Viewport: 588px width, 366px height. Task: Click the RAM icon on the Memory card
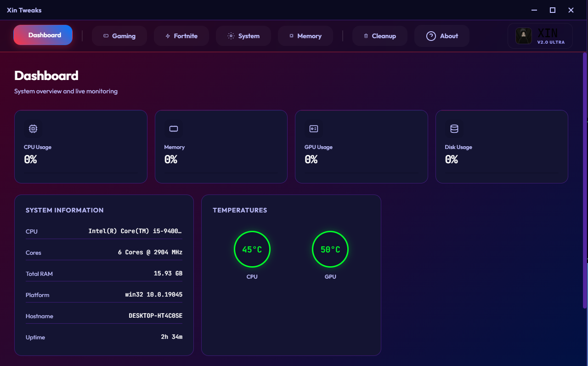point(173,129)
